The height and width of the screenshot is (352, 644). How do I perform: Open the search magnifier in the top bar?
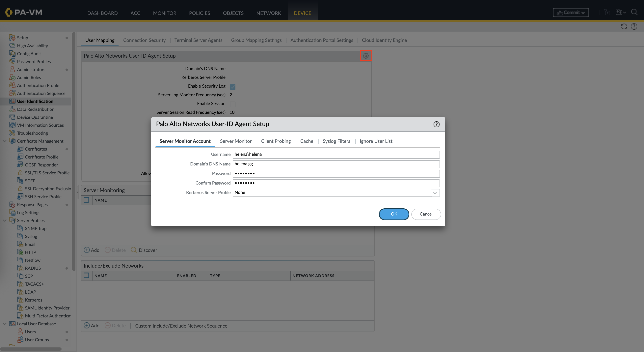pyautogui.click(x=634, y=12)
